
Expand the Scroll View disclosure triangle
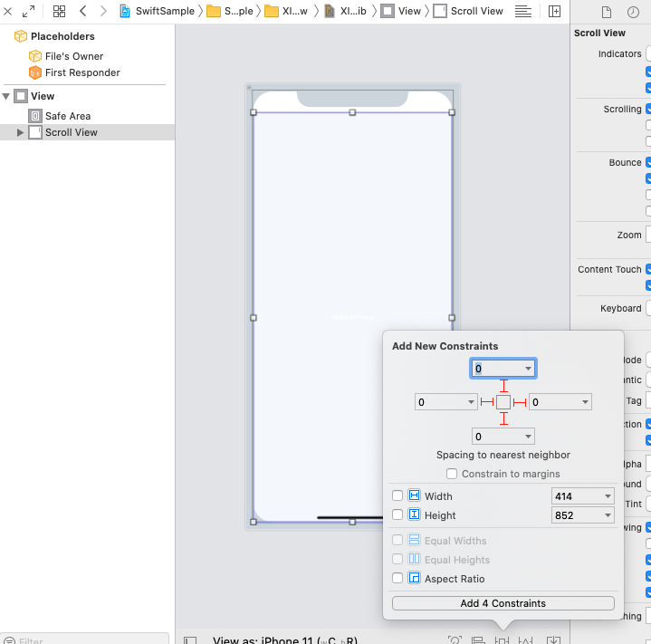coord(20,132)
